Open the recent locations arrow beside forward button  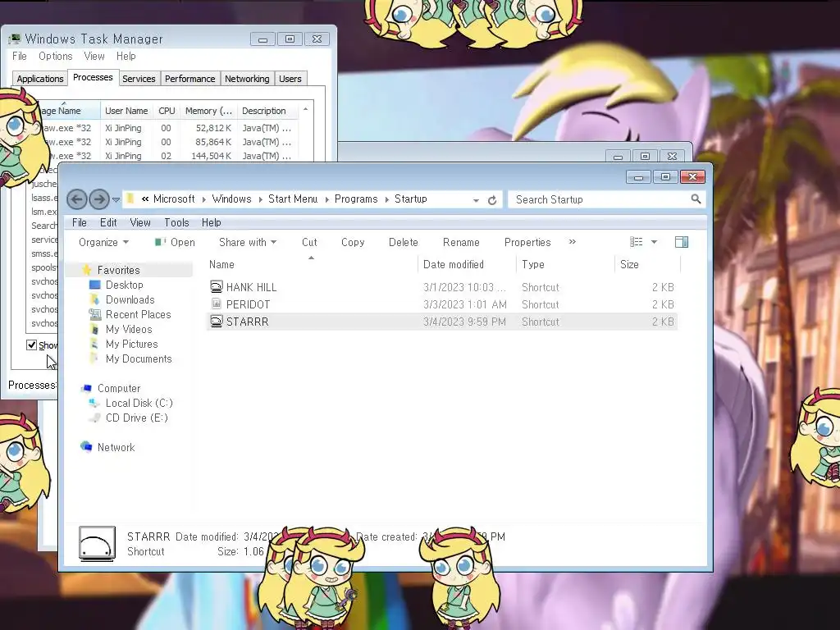click(x=116, y=200)
